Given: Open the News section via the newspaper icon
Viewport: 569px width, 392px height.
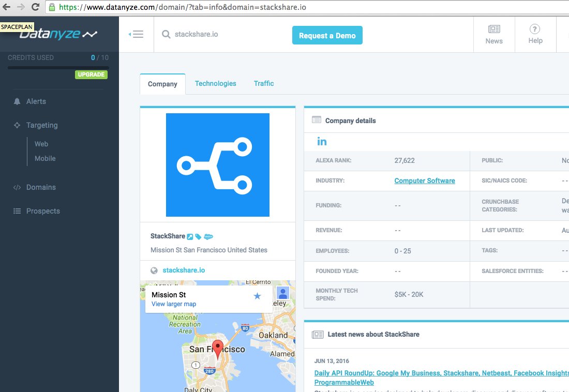Looking at the screenshot, I should (494, 29).
